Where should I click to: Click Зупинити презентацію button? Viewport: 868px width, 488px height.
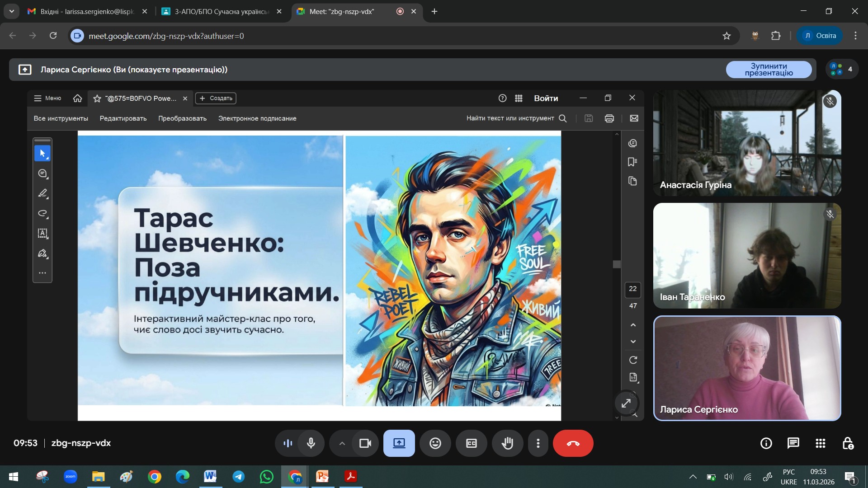coord(769,70)
